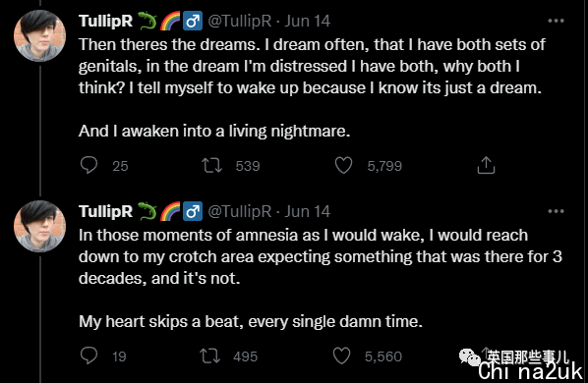Like the first tweet with 5,799 likes

(x=343, y=165)
